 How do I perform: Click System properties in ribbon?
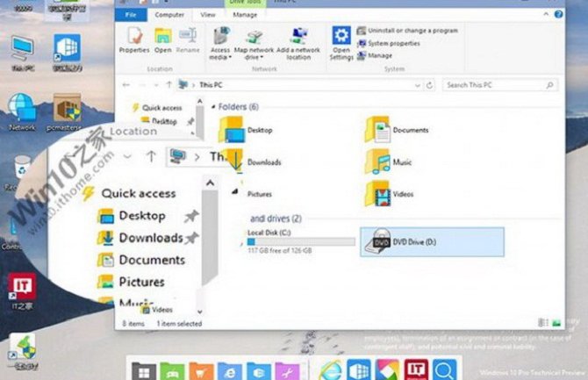pos(389,44)
